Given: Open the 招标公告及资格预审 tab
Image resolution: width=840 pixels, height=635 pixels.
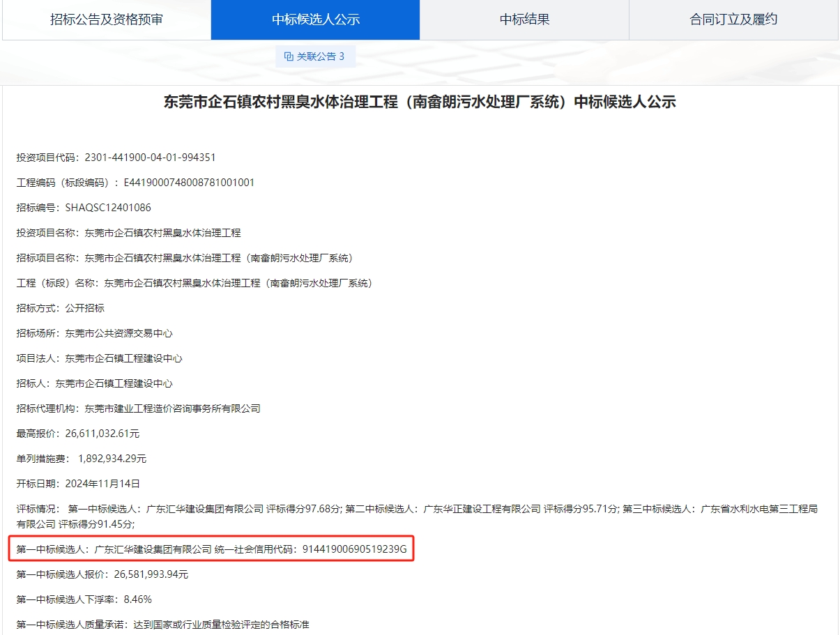Looking at the screenshot, I should tap(106, 20).
